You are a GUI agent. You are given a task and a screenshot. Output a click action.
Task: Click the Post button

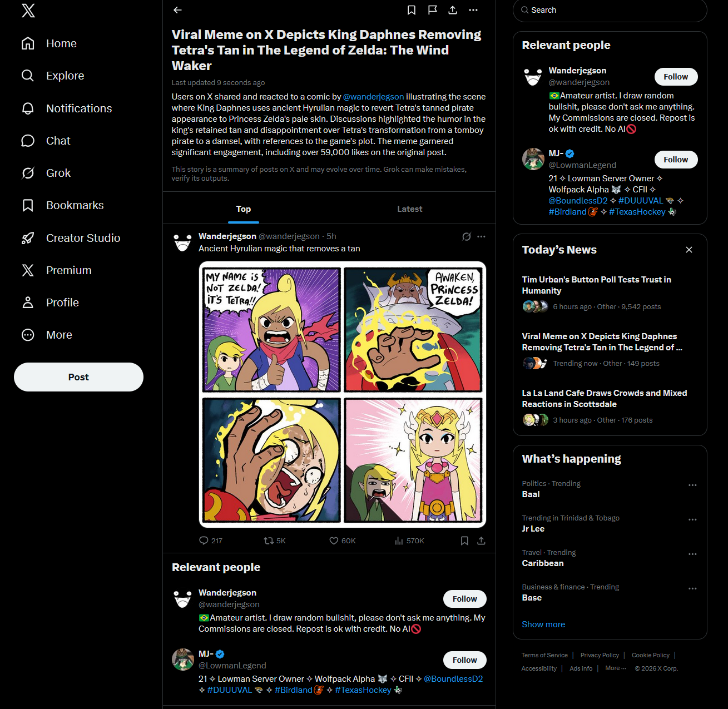[78, 377]
